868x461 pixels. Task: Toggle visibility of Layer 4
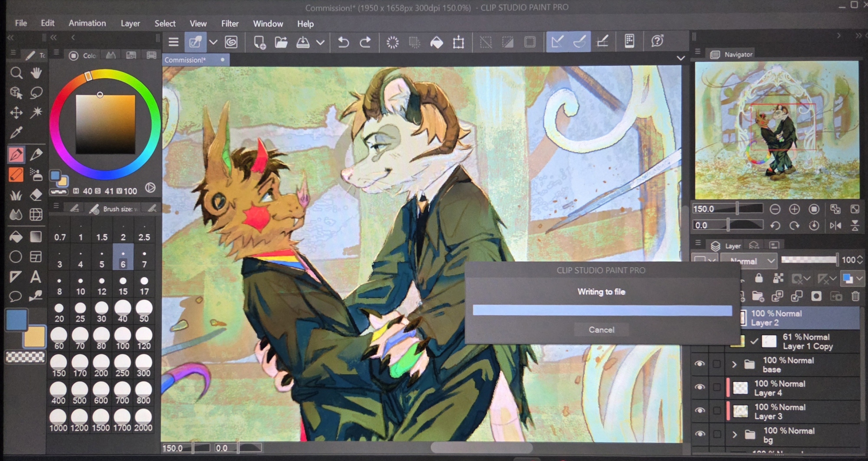(700, 387)
